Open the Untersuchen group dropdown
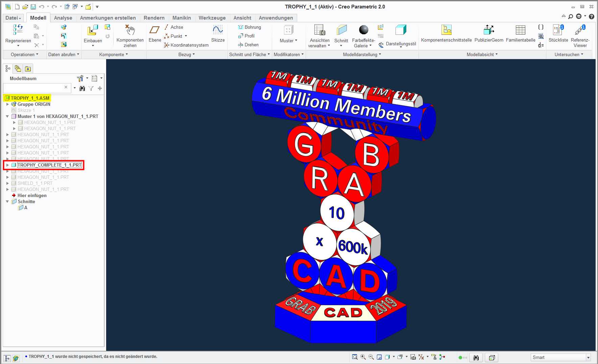The height and width of the screenshot is (364, 598). (569, 54)
